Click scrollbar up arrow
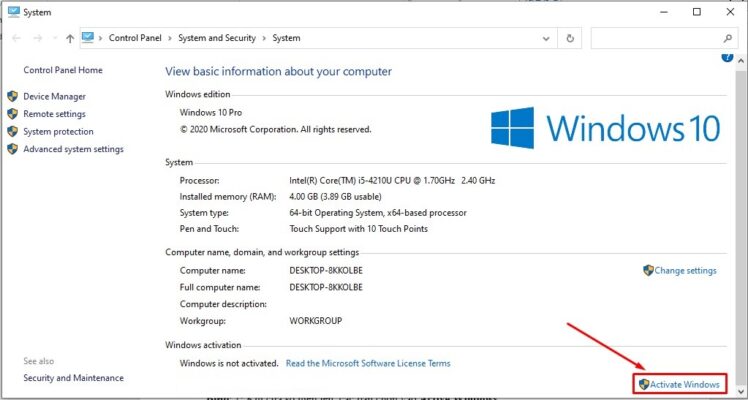This screenshot has width=748, height=400. click(x=741, y=61)
